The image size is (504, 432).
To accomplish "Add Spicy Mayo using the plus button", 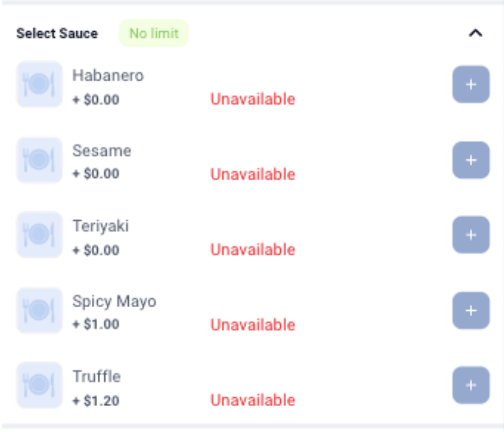I will coord(470,311).
